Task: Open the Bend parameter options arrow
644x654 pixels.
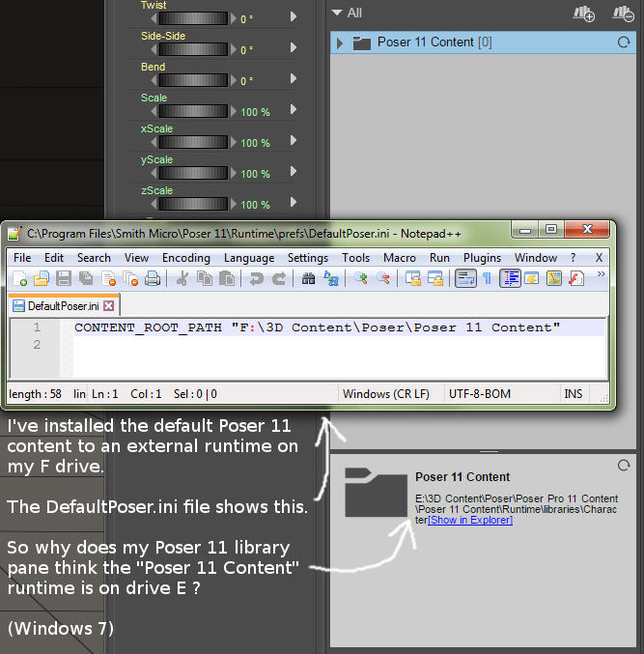Action: pyautogui.click(x=294, y=78)
